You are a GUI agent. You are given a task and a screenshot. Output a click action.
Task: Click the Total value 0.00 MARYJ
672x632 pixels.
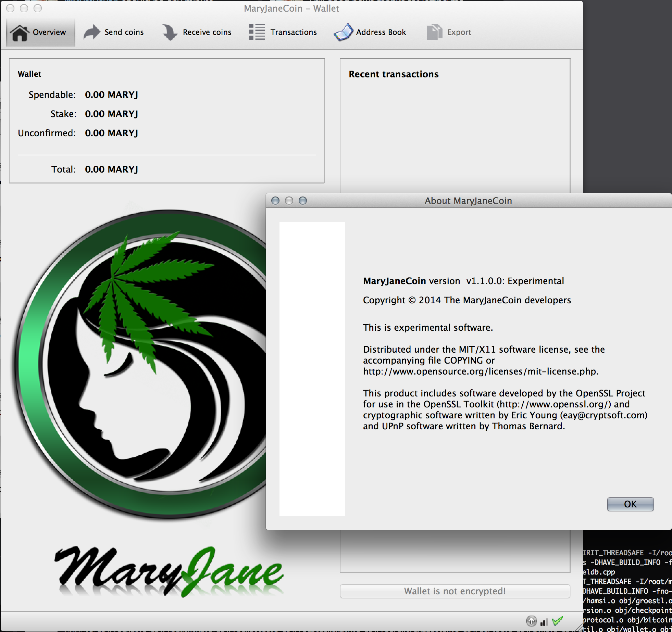coord(111,169)
